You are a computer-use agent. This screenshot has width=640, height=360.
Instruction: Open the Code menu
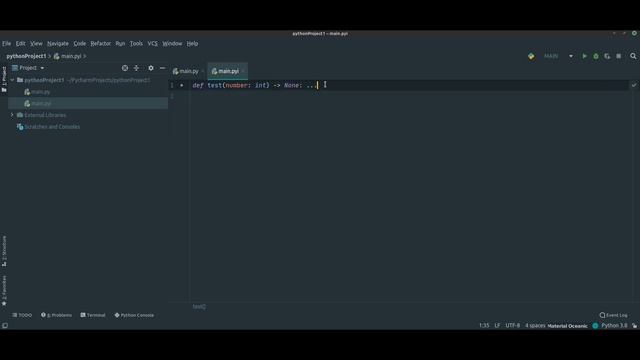coord(80,44)
